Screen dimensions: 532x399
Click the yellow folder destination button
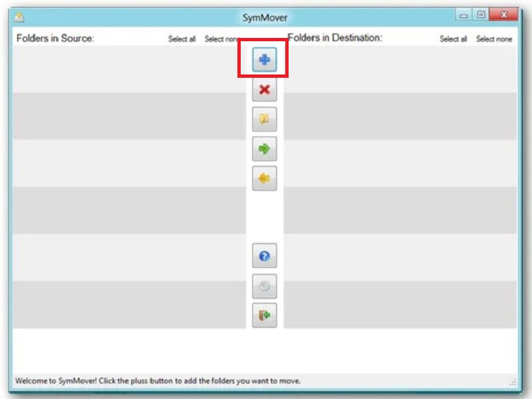pos(264,119)
